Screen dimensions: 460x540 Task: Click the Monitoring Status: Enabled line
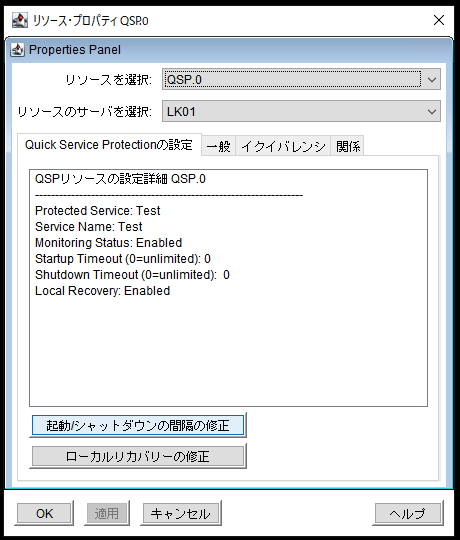coord(108,243)
